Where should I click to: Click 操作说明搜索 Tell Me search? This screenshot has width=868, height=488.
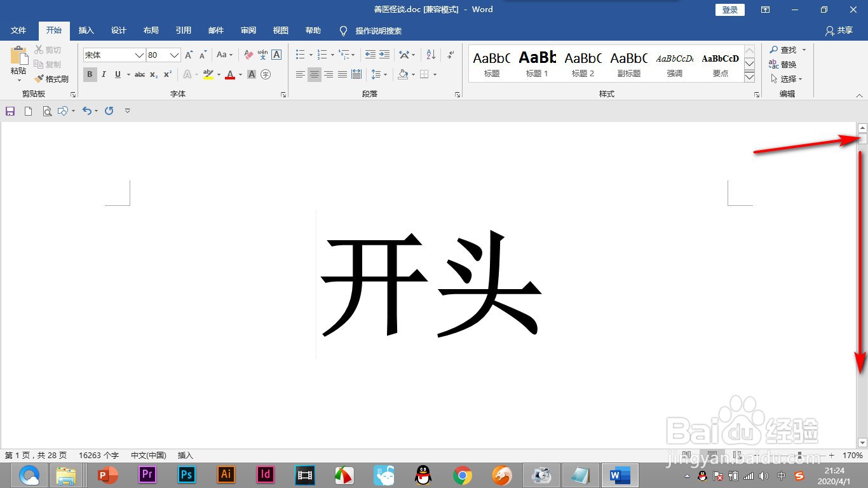(x=371, y=30)
